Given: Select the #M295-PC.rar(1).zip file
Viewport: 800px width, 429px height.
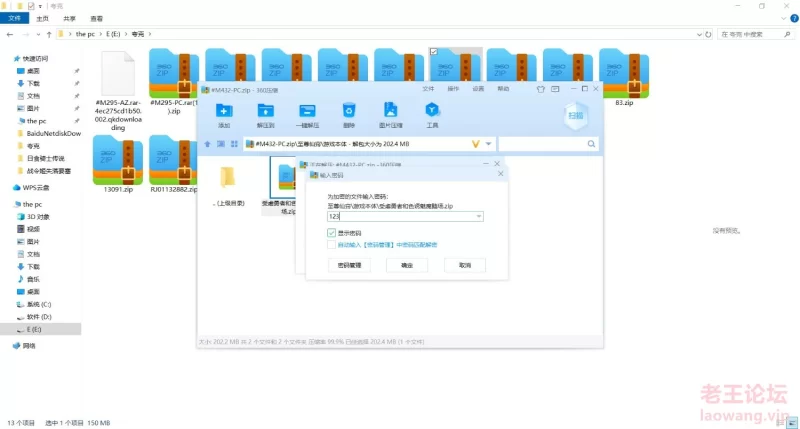Looking at the screenshot, I should [173, 82].
